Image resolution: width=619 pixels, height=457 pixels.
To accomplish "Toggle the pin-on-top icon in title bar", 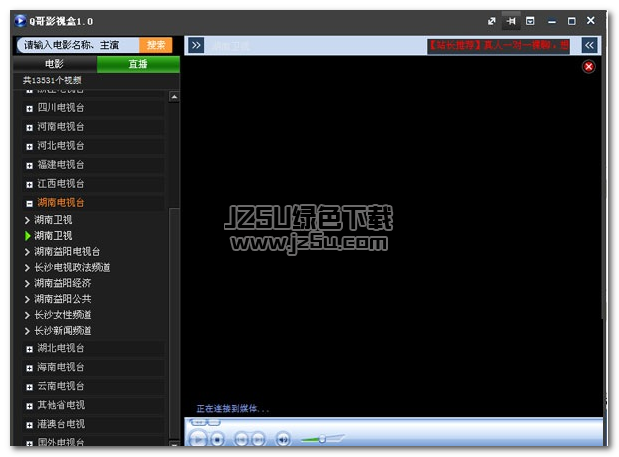I will [x=511, y=21].
